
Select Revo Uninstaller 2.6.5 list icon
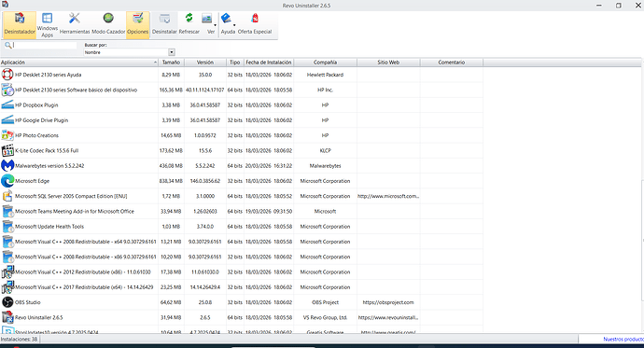[7, 317]
